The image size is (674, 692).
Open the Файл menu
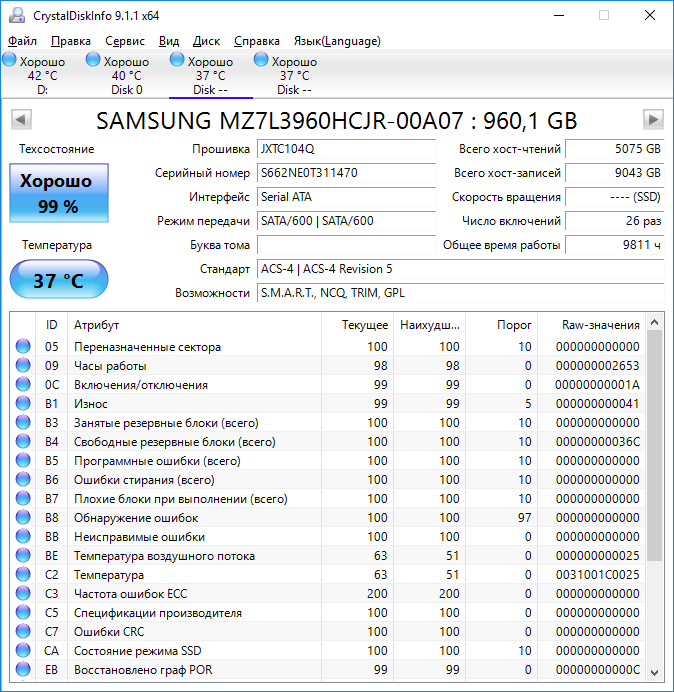22,41
